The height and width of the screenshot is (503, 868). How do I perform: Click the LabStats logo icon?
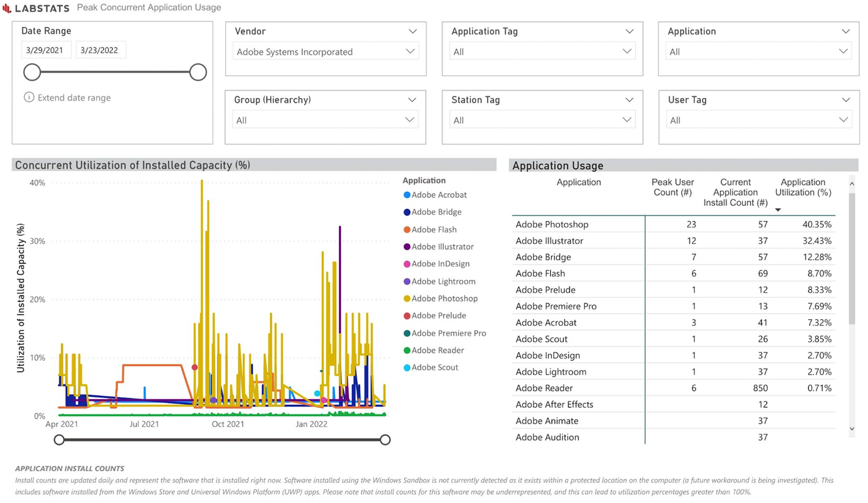point(7,8)
